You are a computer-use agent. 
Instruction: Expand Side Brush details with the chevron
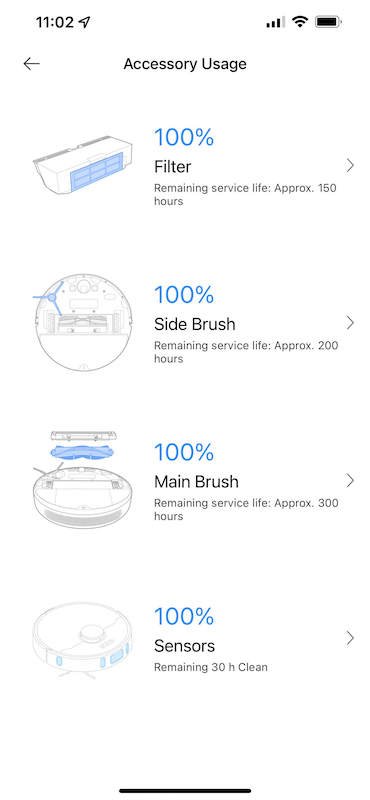(x=350, y=322)
